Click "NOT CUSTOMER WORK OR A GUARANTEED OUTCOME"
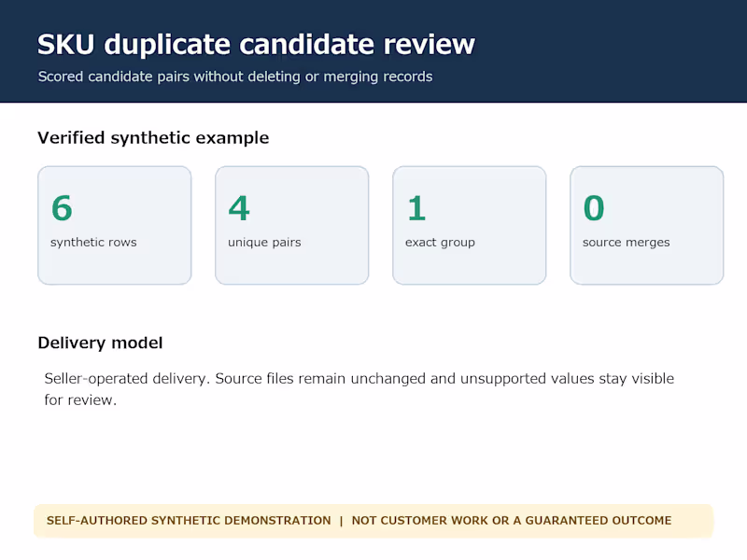This screenshot has width=747, height=560. coord(512,521)
